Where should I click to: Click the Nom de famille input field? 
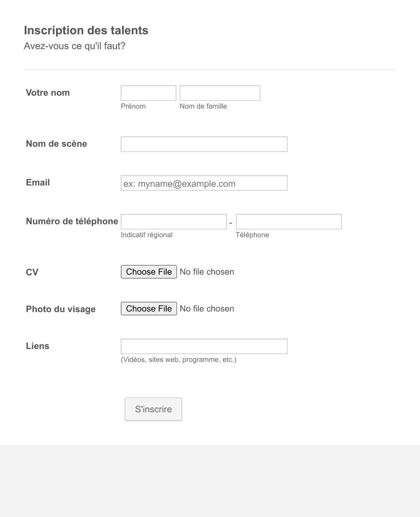click(x=220, y=93)
